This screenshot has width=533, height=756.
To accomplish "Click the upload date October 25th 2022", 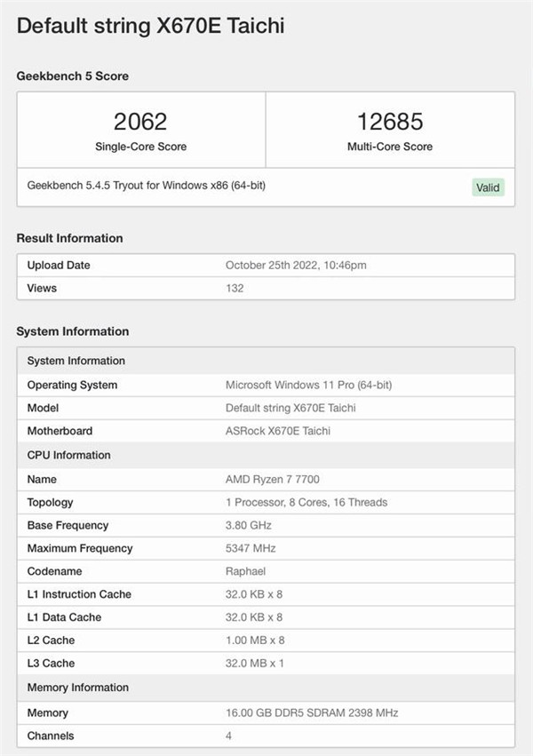I will [296, 266].
